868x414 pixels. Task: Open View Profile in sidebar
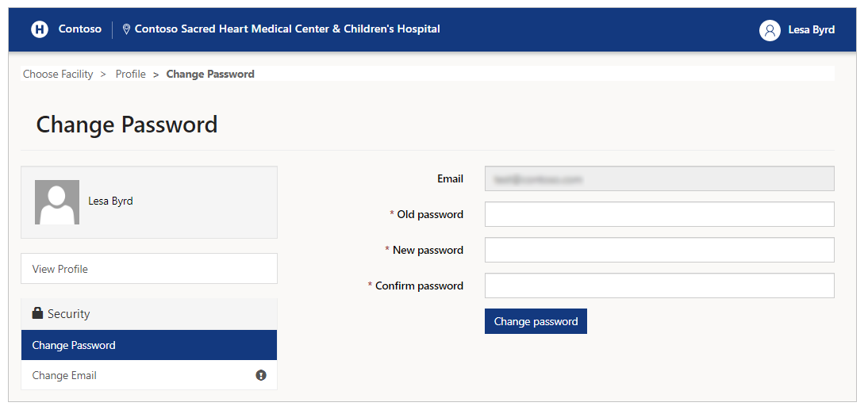(x=149, y=269)
